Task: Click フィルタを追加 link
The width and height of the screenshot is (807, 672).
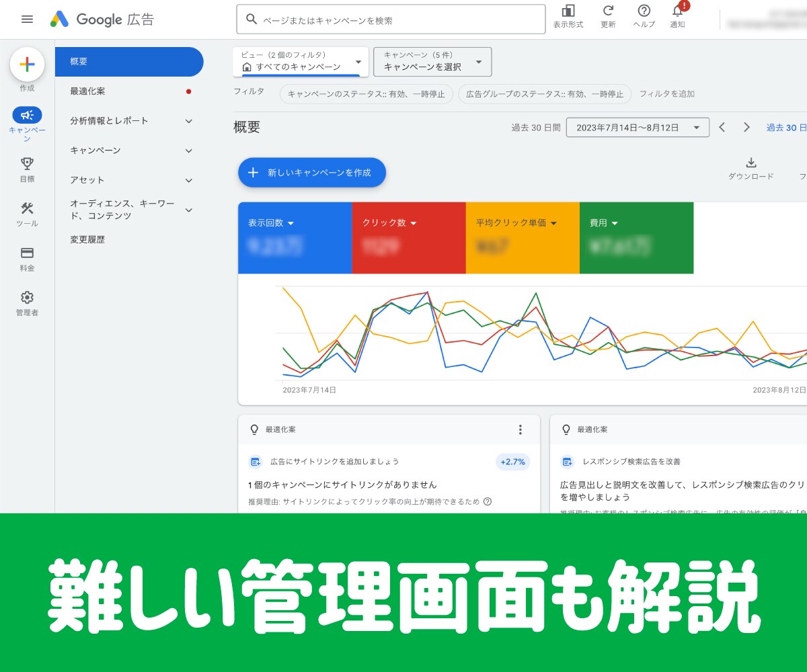Action: click(x=666, y=94)
